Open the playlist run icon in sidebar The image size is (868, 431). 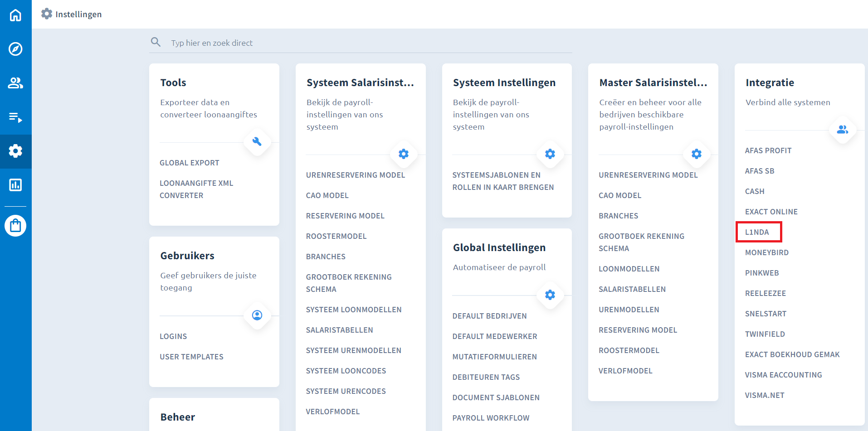click(15, 117)
